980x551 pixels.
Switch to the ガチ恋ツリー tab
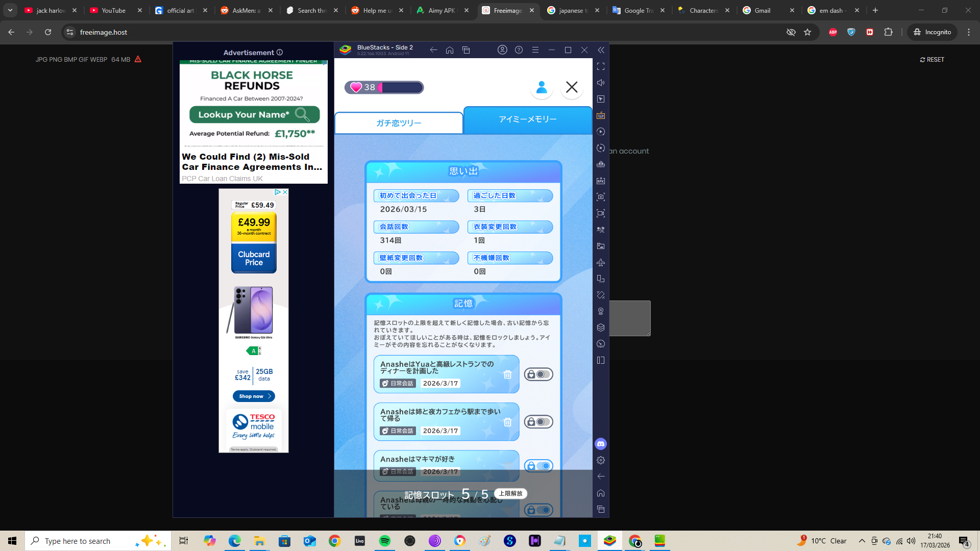399,123
